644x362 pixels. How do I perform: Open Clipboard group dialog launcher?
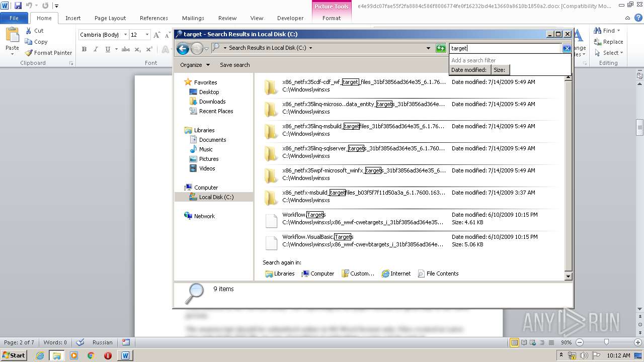tap(71, 63)
